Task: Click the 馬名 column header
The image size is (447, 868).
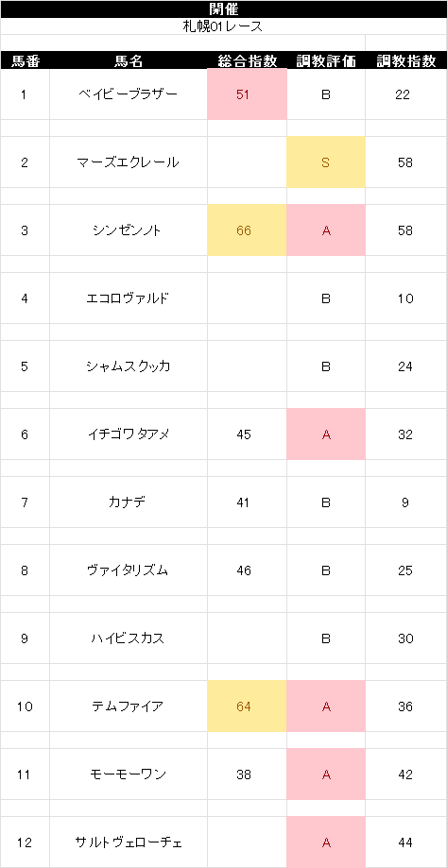Action: 129,60
